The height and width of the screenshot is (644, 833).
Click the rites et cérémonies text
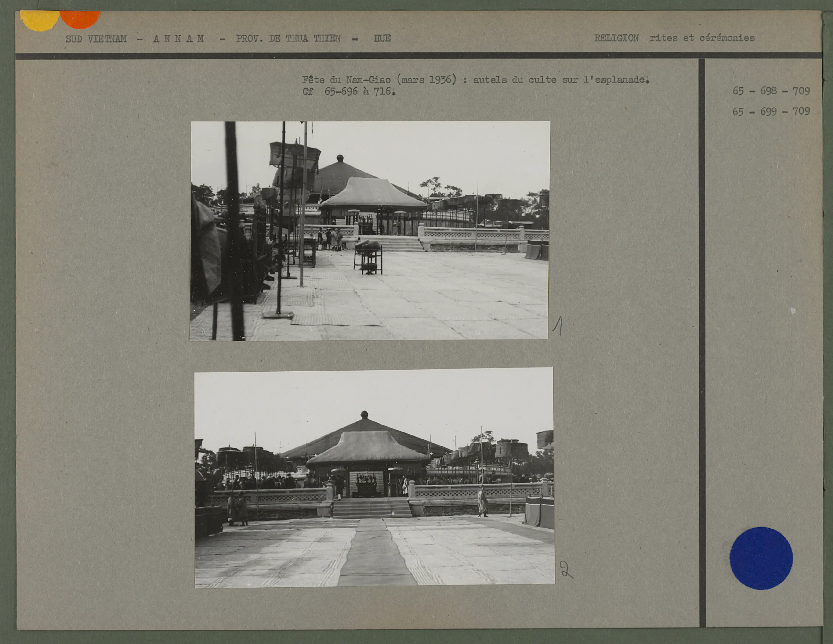point(702,38)
